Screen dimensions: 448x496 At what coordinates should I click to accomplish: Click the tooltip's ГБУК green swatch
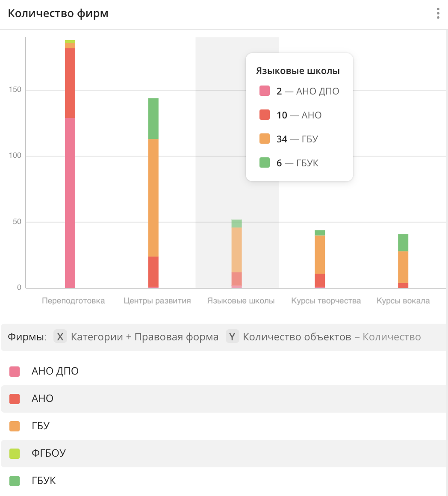[x=265, y=163]
